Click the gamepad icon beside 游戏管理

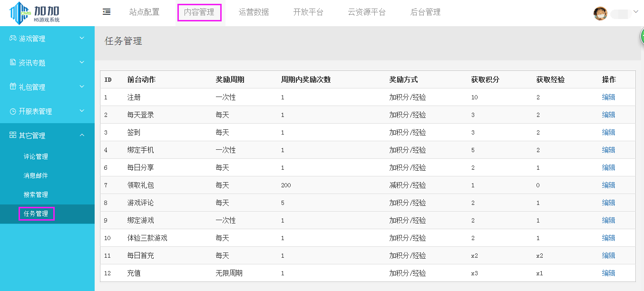13,39
